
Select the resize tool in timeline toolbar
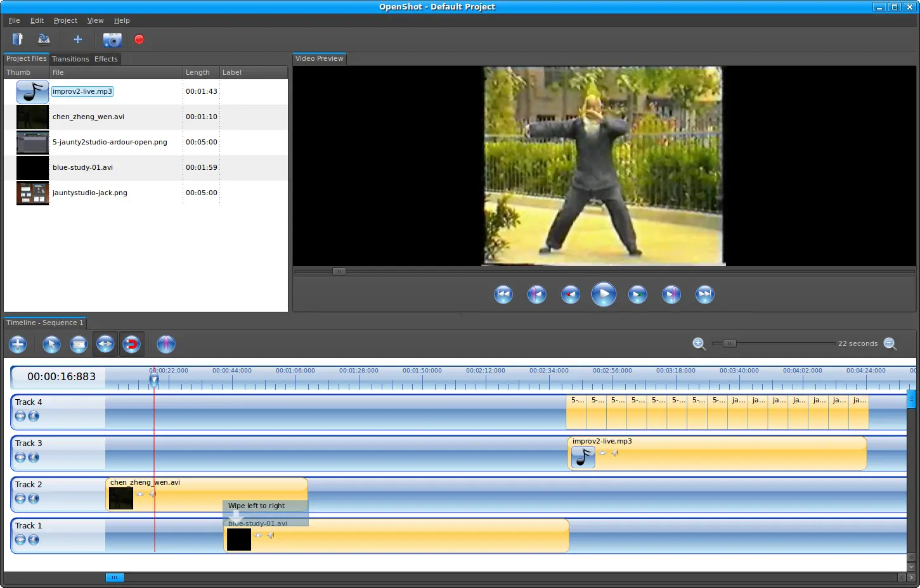105,344
